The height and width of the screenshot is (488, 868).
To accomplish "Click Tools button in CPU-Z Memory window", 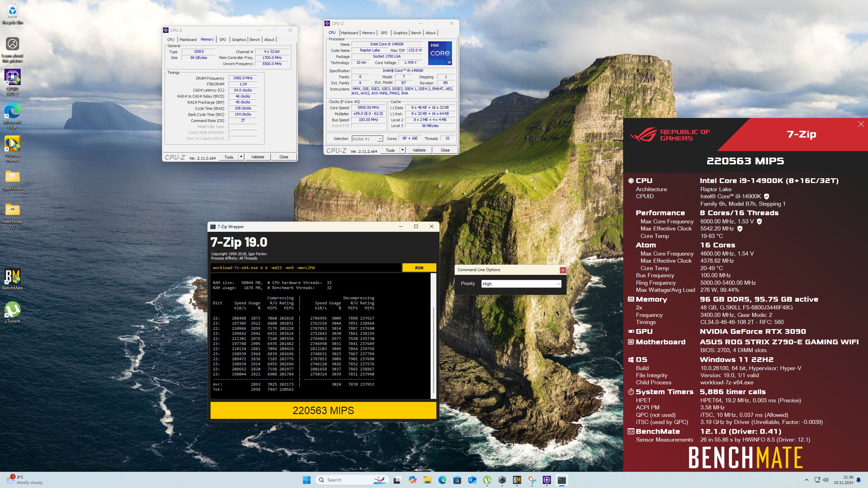I will click(229, 157).
